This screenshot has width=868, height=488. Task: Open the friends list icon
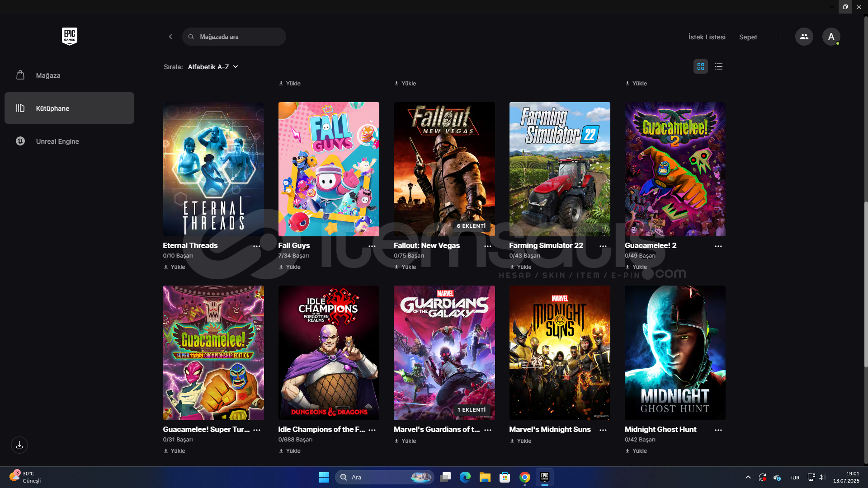click(804, 37)
